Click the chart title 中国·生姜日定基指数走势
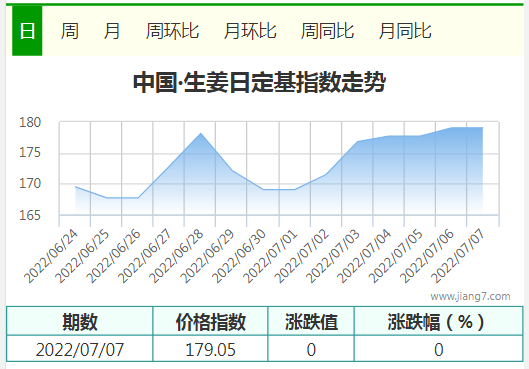Image resolution: width=529 pixels, height=369 pixels. pyautogui.click(x=259, y=82)
